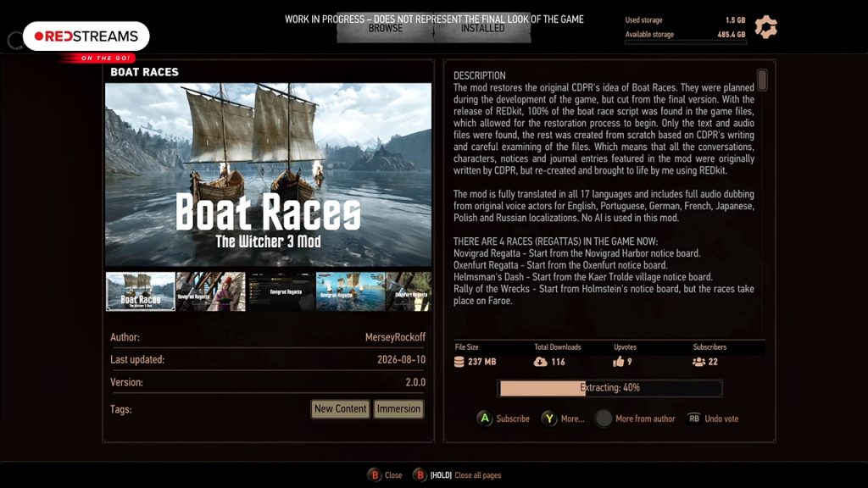Click the Close label at bottom
868x488 pixels.
393,475
